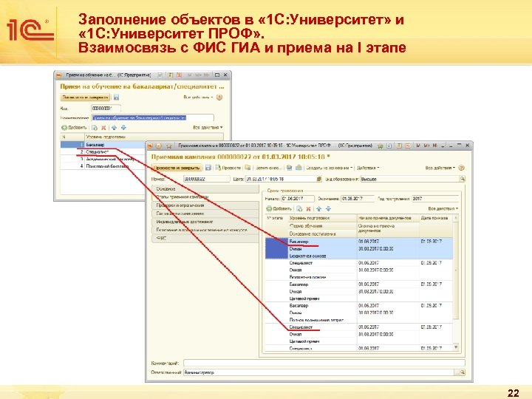Image resolution: width=532 pixels, height=399 pixels.
Task: Click 'Добавить' above the stages table
Action: [x=279, y=208]
